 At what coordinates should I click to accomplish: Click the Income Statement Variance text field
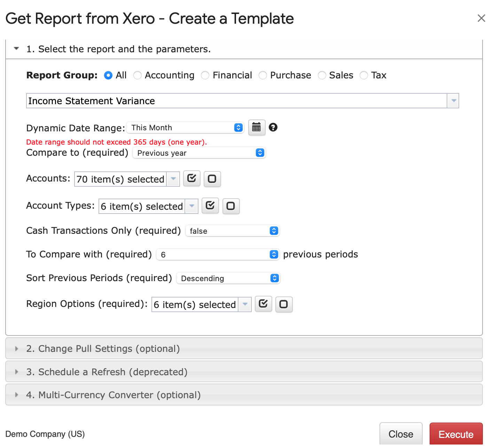tap(237, 101)
